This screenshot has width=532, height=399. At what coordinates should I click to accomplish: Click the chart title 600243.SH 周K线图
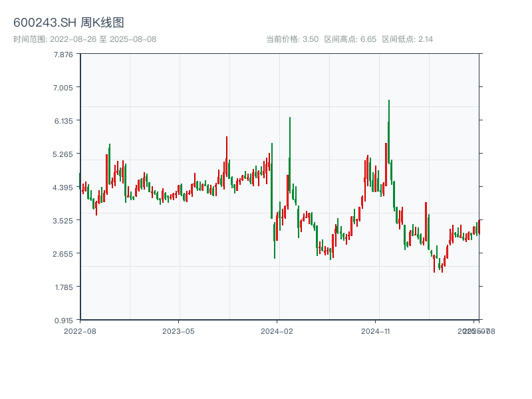(68, 23)
